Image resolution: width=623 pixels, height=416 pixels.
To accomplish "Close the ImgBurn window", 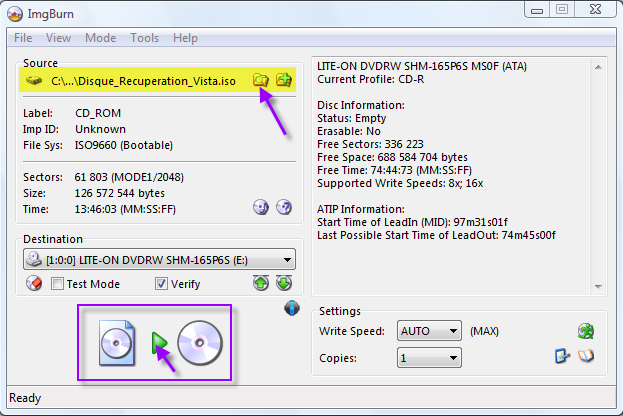I will coord(595,10).
